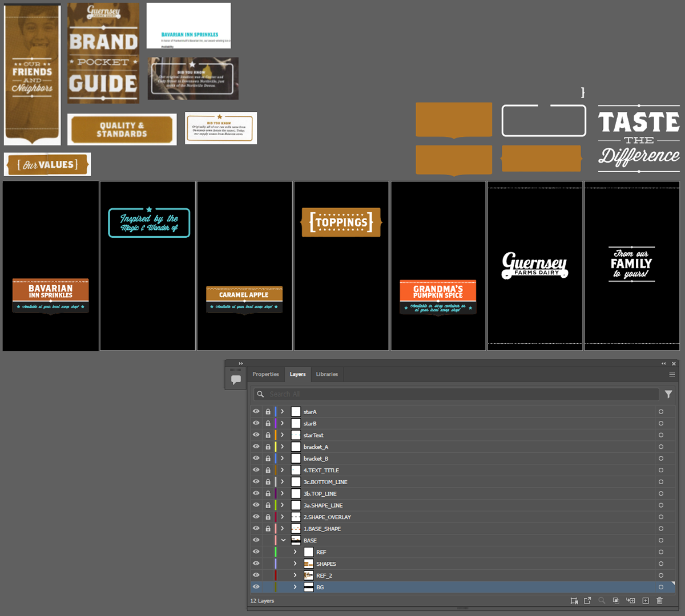Unlock the starA layer lock icon

268,412
